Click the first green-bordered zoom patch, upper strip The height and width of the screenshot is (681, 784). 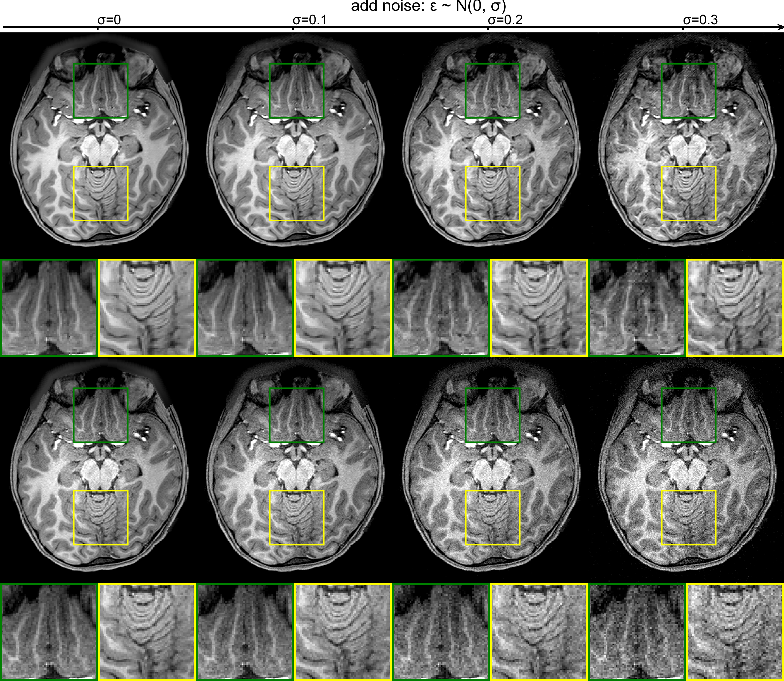tap(49, 308)
